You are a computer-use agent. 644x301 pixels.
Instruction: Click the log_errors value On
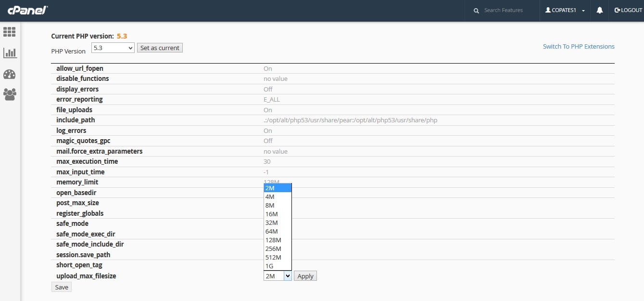point(268,131)
